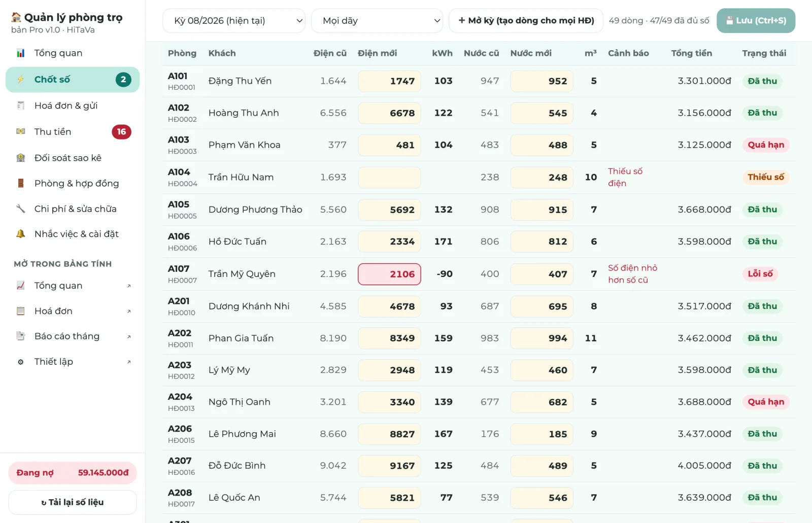This screenshot has height=523, width=812.
Task: Click the wrench icon for Chi phí & sửa chữa
Action: click(21, 208)
